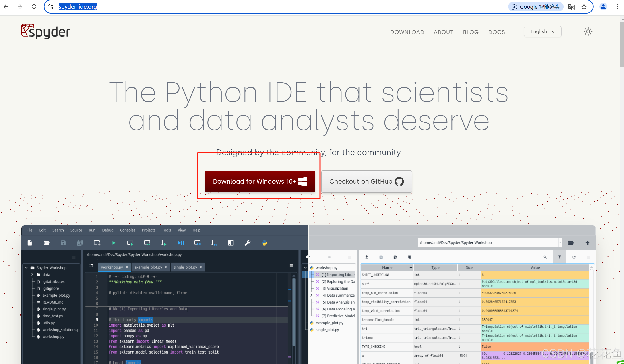Open the Chrome profile avatar icon
Viewport: 624px width, 364px height.
tap(603, 7)
